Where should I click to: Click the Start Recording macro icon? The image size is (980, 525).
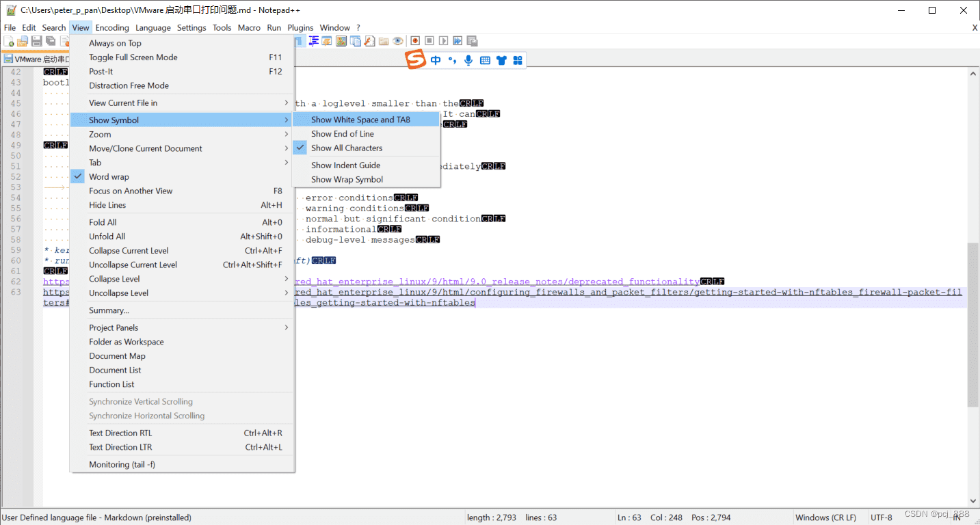tap(415, 41)
